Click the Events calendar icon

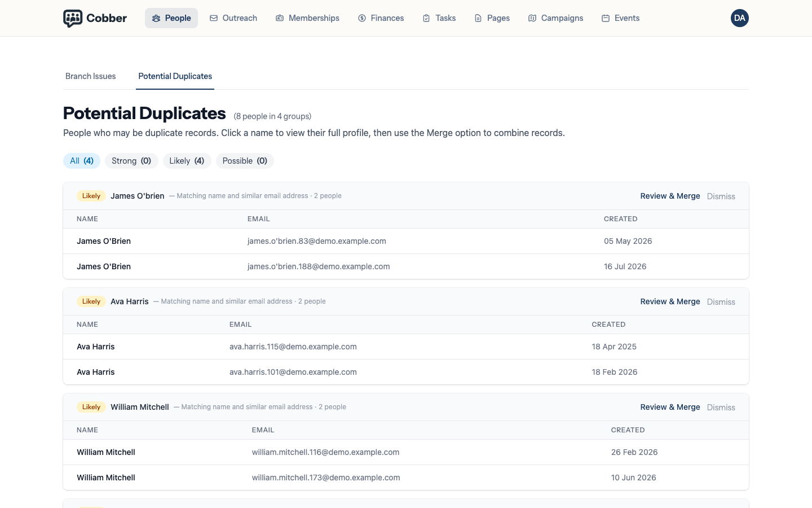tap(606, 18)
